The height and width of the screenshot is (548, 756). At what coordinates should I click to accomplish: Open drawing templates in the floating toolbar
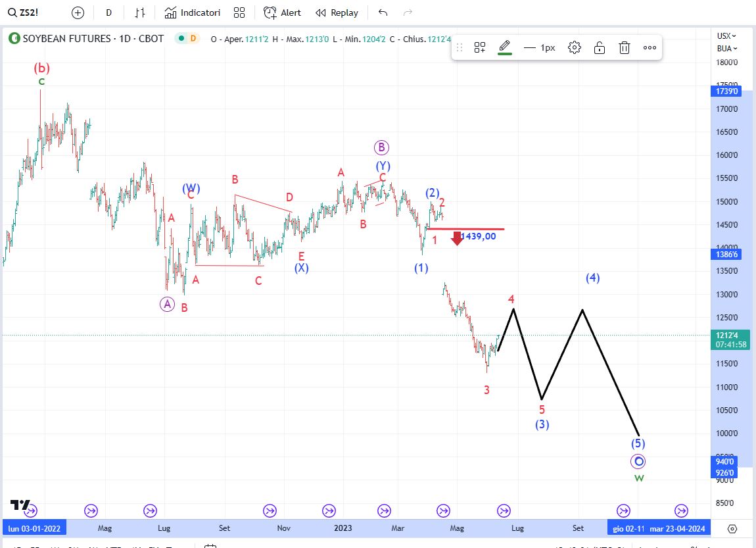pos(479,47)
